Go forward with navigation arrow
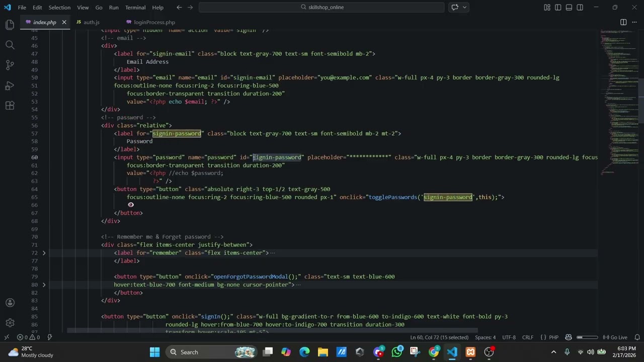Viewport: 644px width, 362px height. (x=190, y=7)
